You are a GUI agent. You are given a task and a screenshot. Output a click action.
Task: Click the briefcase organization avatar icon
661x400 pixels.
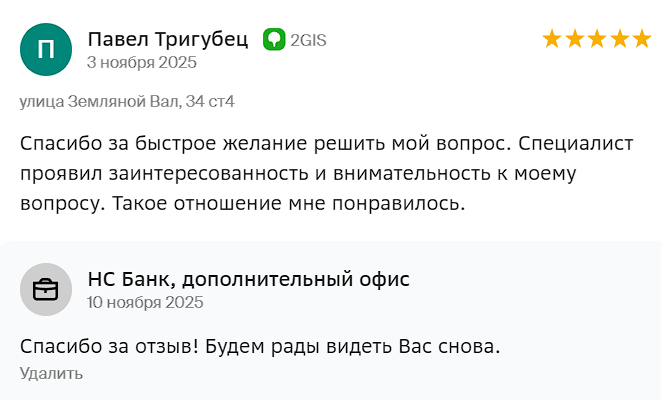point(46,289)
